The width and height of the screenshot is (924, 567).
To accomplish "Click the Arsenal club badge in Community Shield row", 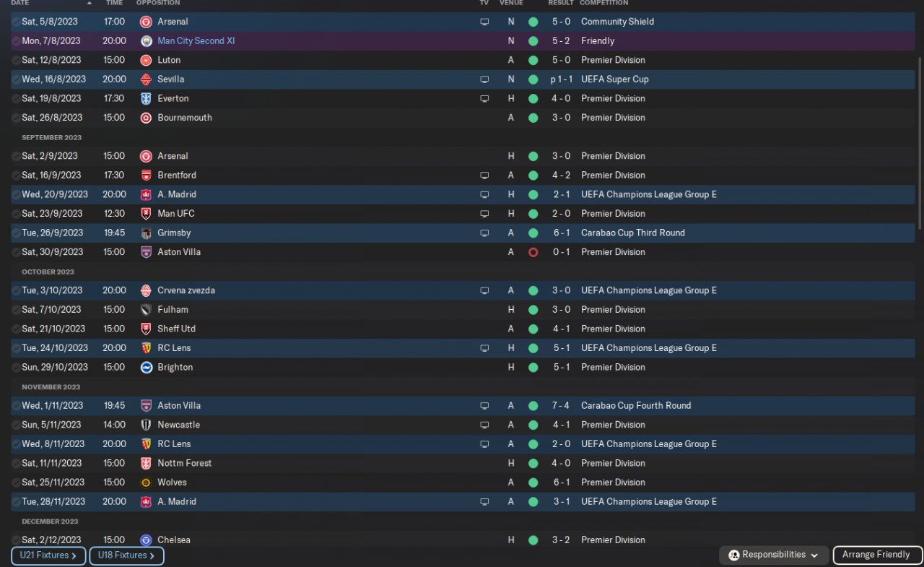I will pos(146,22).
